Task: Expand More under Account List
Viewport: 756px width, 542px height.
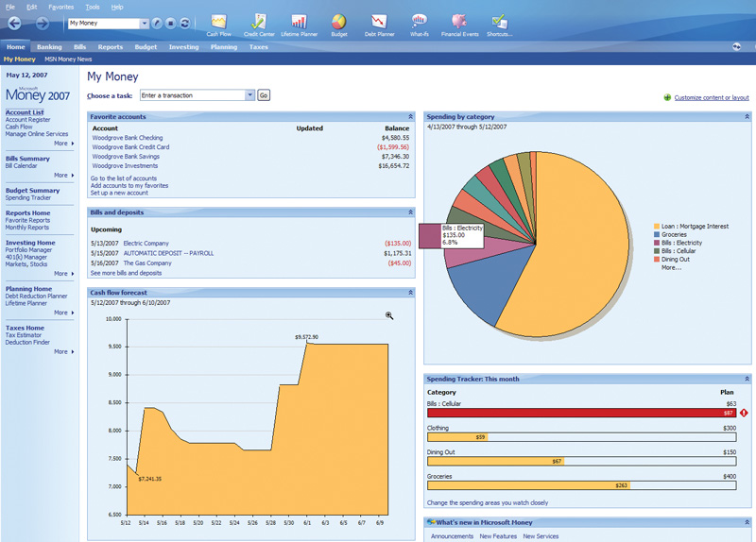Action: pyautogui.click(x=63, y=144)
